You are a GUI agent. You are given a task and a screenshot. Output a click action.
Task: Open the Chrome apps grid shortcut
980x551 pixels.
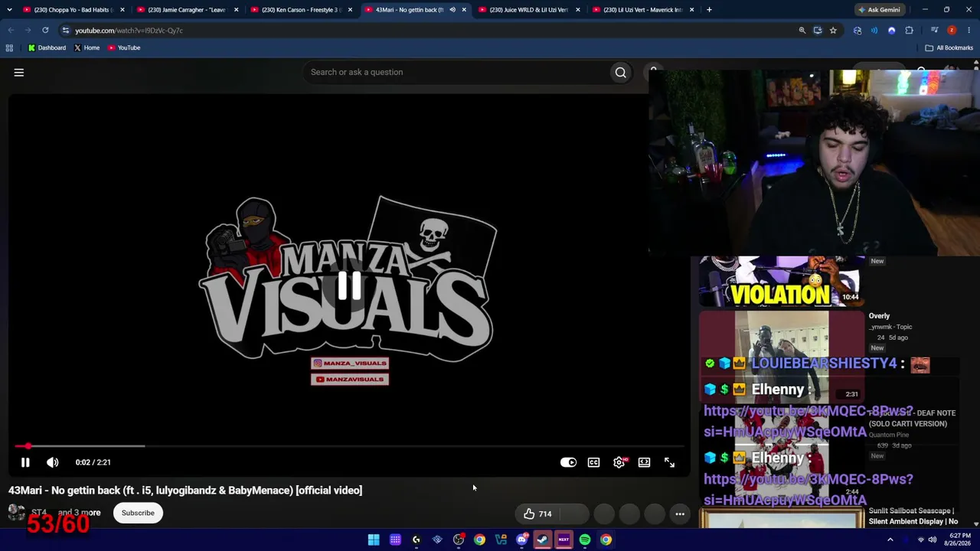9,47
